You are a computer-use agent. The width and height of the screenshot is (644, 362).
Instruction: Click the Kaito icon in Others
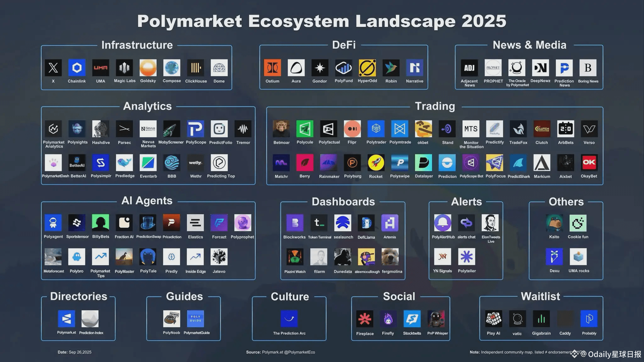click(x=554, y=223)
